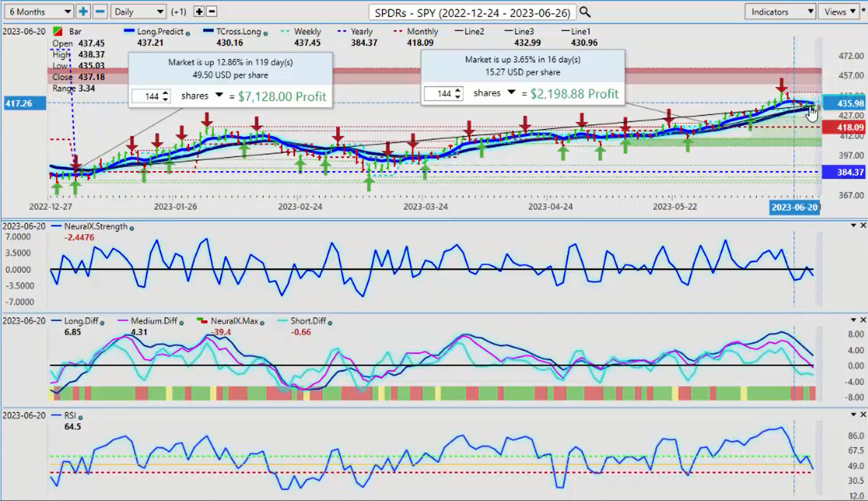Click the RSI legend label
This screenshot has height=501, width=868.
[x=70, y=415]
